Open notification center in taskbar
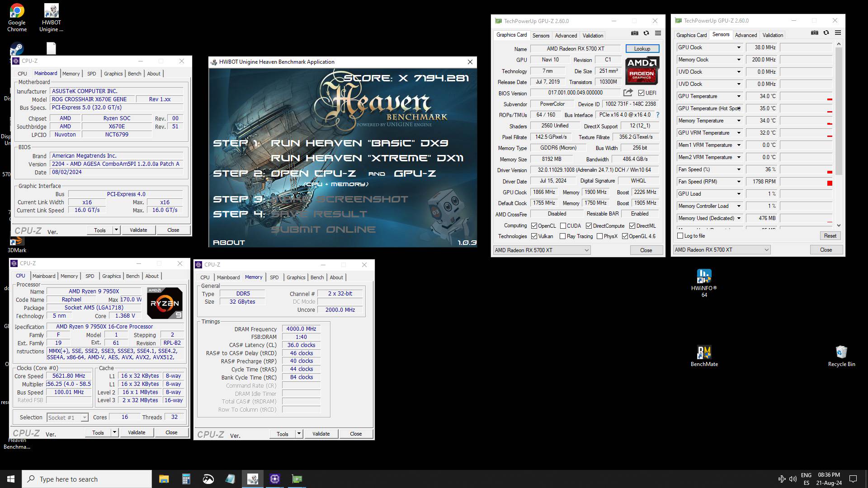868x488 pixels. [x=853, y=479]
